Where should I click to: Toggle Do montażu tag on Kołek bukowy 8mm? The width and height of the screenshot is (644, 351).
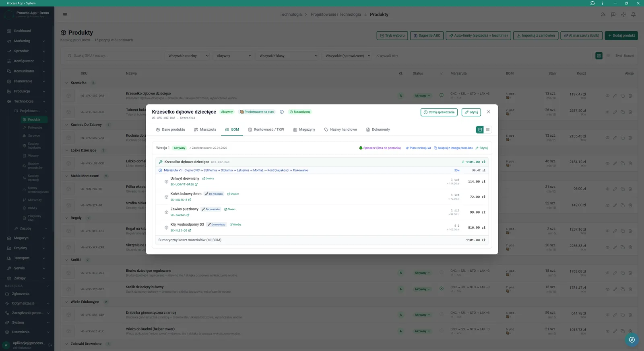tap(215, 194)
